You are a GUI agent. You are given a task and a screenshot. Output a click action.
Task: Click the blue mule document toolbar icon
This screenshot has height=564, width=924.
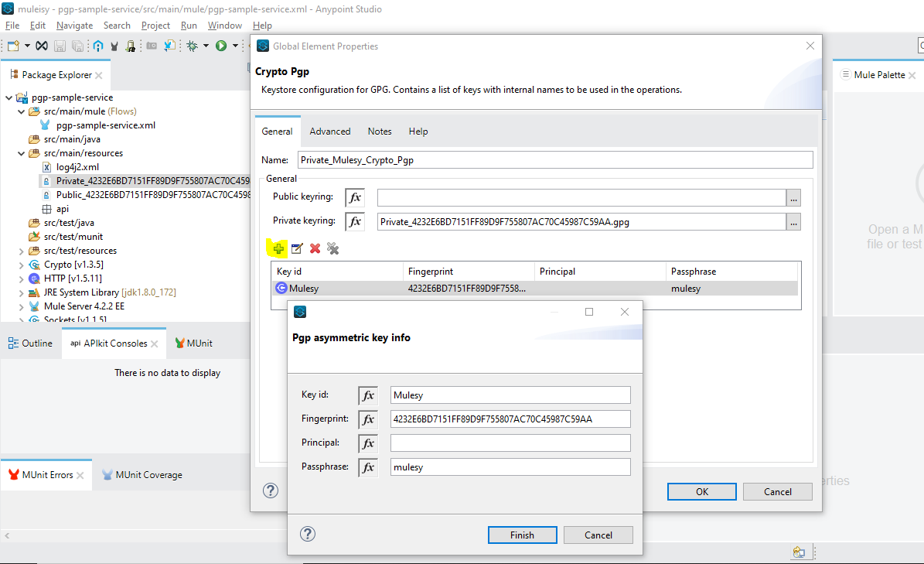[169, 46]
